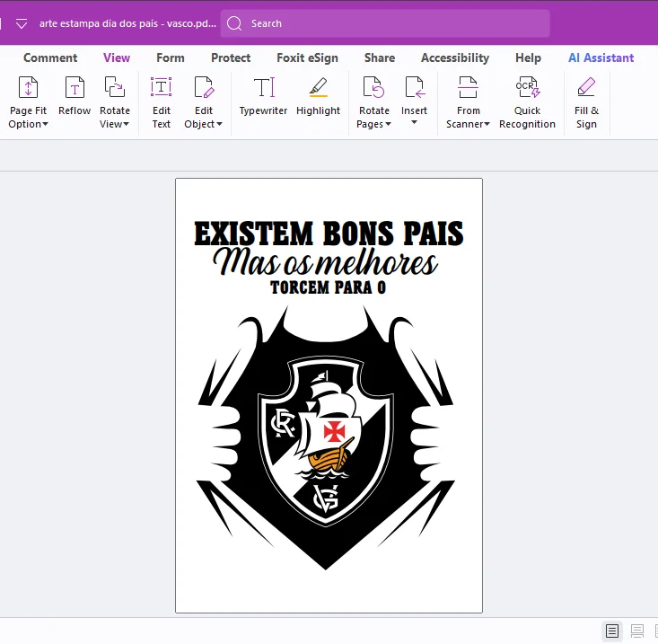Open the Share ribbon tab
658x644 pixels.
pos(380,58)
